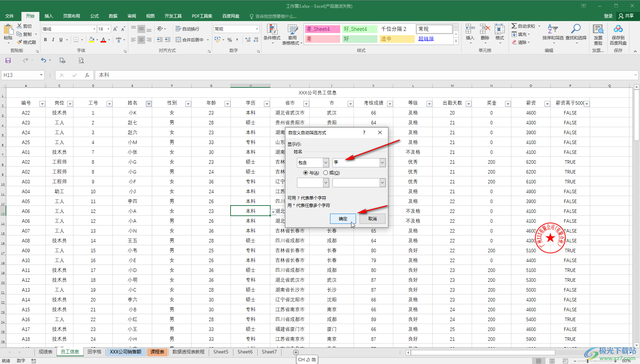Select the 或(O) radio option
The image size is (640, 364).
[x=325, y=173]
